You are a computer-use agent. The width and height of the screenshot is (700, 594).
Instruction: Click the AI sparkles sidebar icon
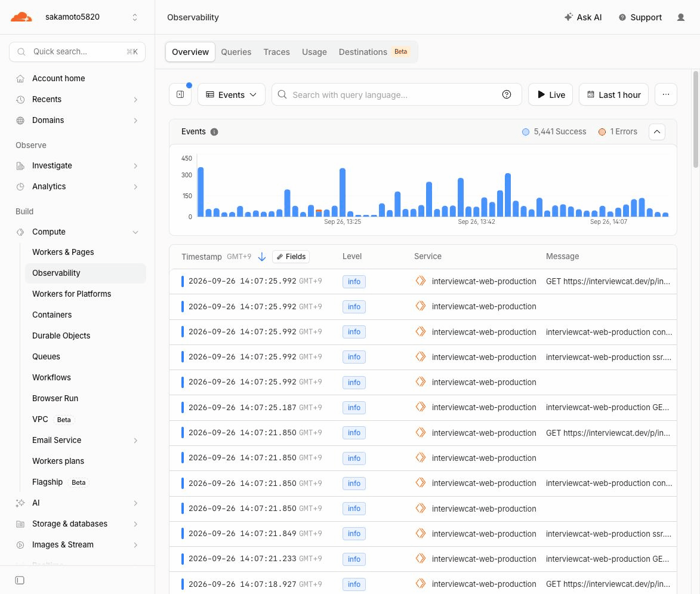coord(20,503)
